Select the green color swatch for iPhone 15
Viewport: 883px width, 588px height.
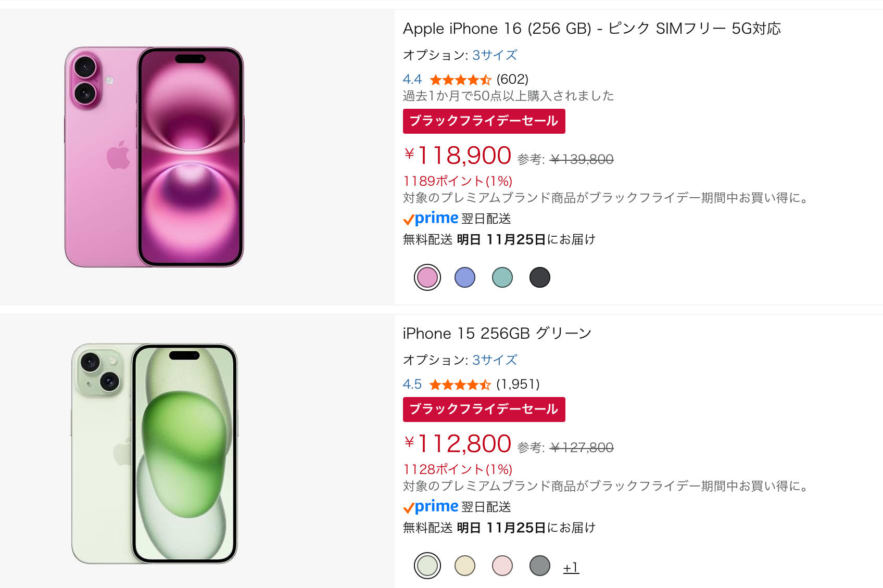(x=427, y=566)
